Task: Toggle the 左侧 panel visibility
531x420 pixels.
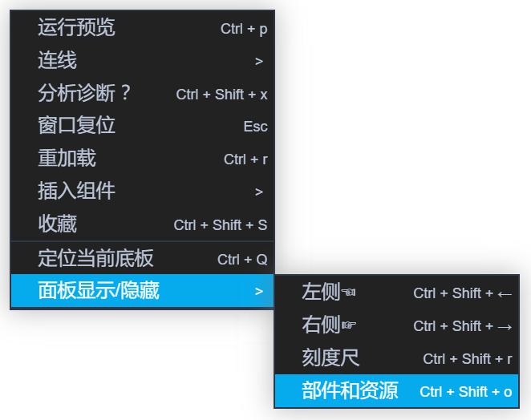Action: tap(396, 292)
